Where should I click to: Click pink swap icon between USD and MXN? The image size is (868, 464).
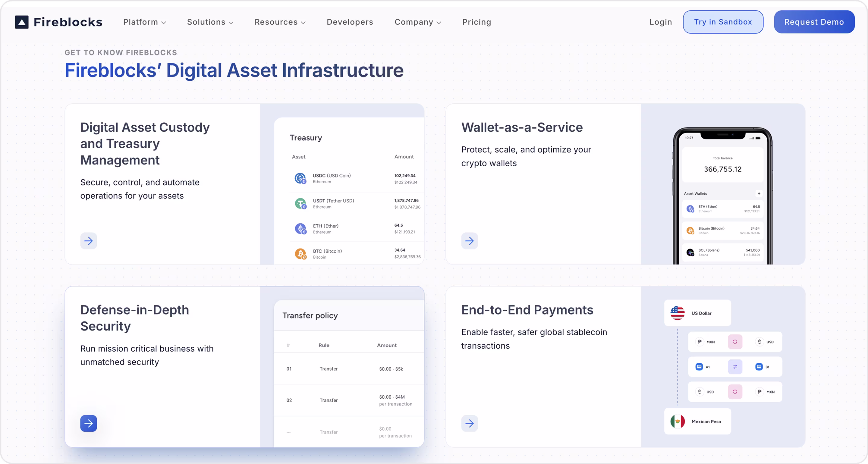point(735,392)
